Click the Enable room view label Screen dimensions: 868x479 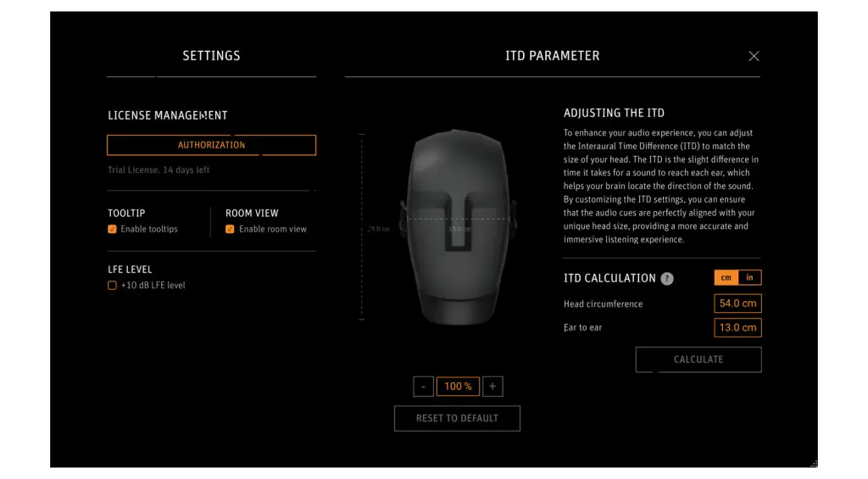(x=273, y=229)
